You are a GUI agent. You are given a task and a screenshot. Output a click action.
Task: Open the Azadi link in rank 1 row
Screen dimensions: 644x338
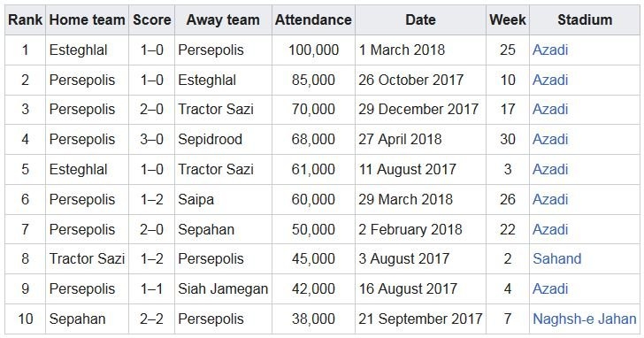[550, 50]
